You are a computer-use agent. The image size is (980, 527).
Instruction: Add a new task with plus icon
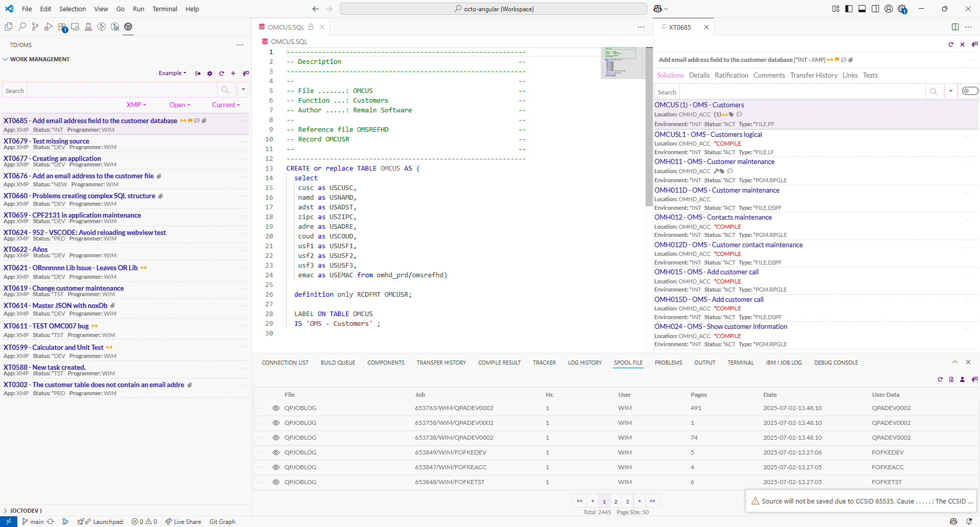point(233,74)
